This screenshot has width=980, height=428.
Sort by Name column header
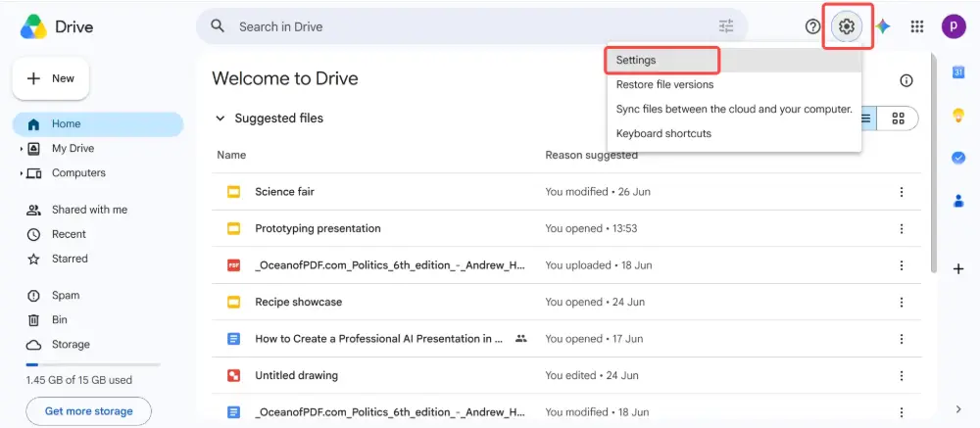point(231,155)
